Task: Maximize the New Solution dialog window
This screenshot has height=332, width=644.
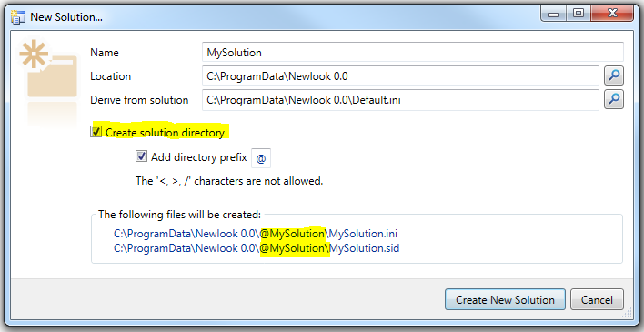Action: point(579,14)
